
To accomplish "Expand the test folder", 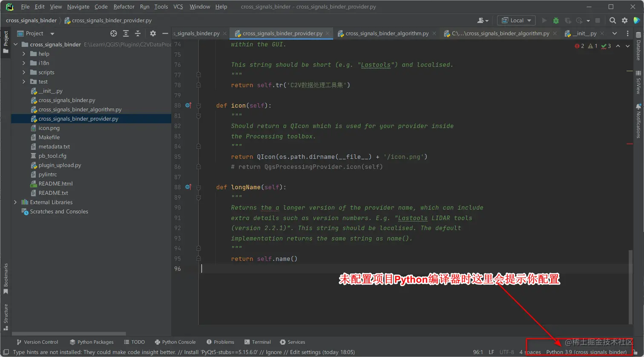I will pos(24,82).
